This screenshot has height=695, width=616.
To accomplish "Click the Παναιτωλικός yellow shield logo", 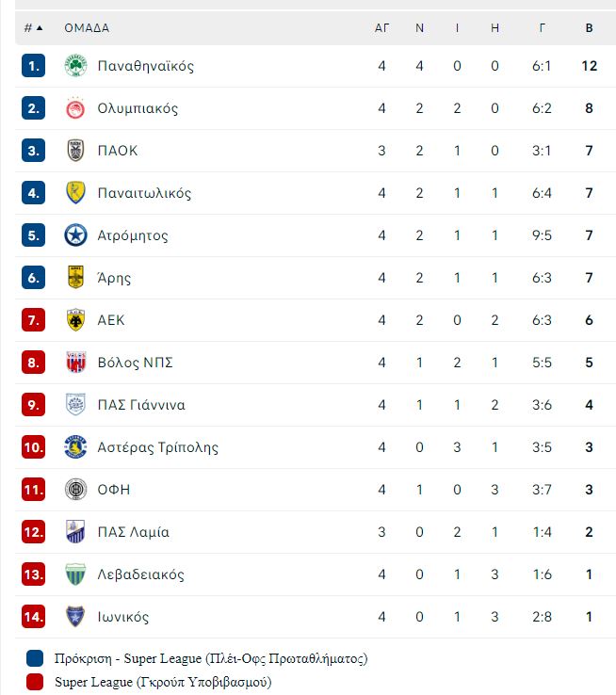I will (x=75, y=193).
